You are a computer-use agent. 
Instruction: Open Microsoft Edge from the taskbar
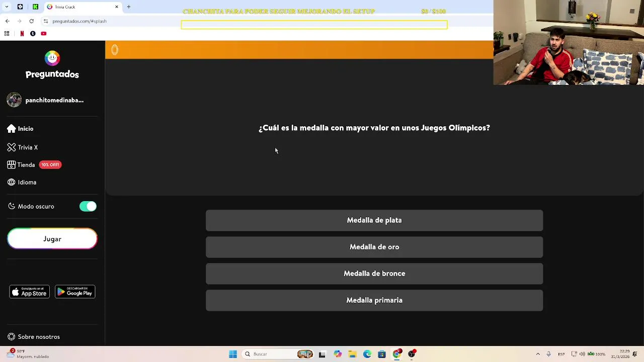[x=367, y=354]
